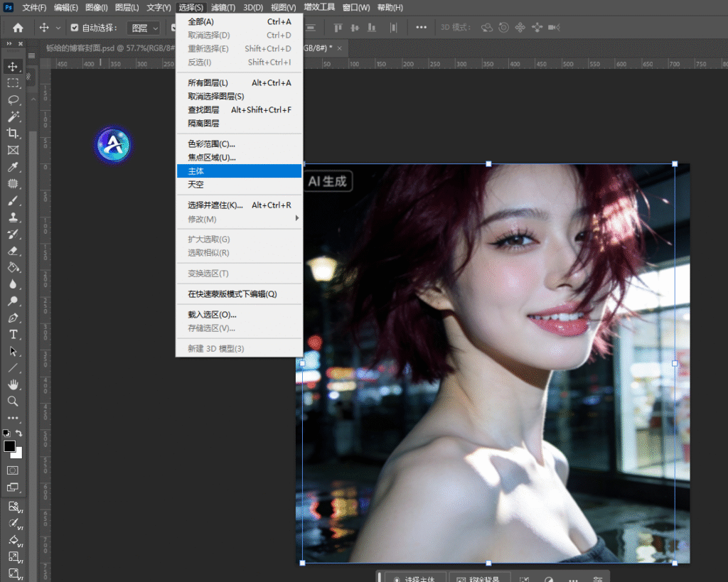Select the Crop tool
Screen dimensions: 728x582
[x=13, y=134]
